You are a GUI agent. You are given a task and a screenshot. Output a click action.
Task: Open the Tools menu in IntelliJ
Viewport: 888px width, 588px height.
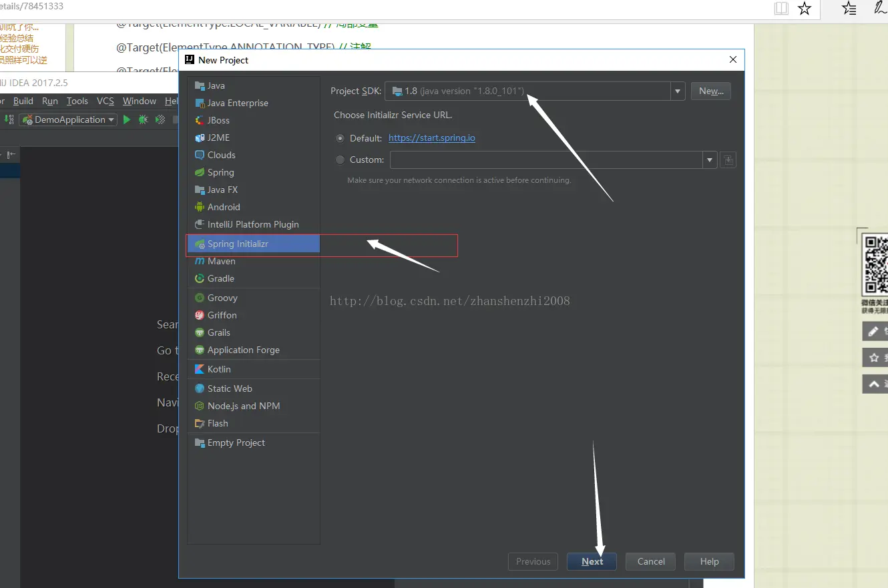(x=77, y=101)
